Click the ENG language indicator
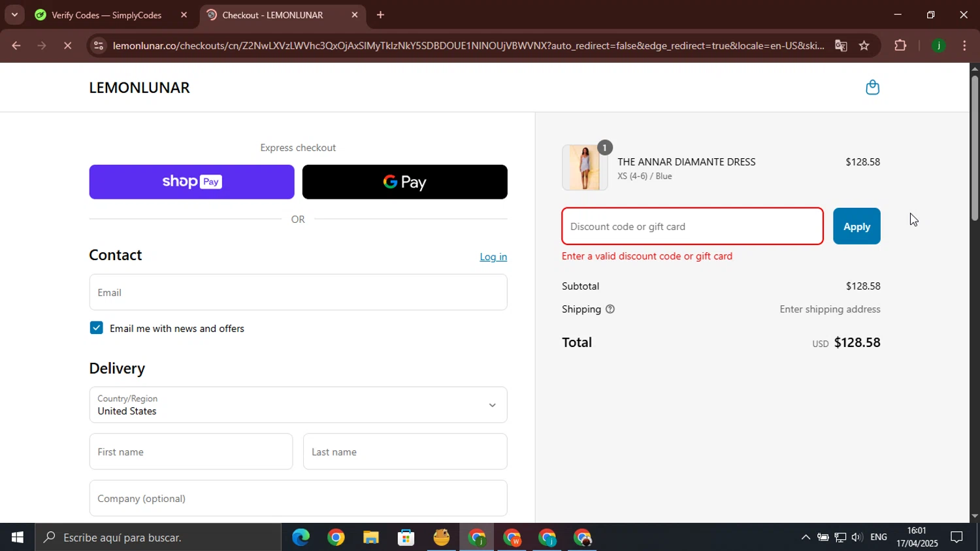The height and width of the screenshot is (551, 980). coord(879,537)
